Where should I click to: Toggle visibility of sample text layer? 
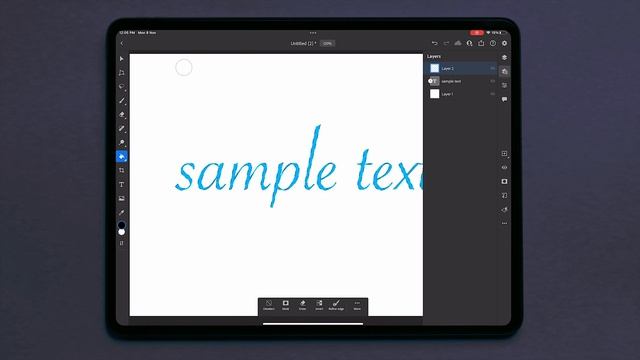coord(493,81)
